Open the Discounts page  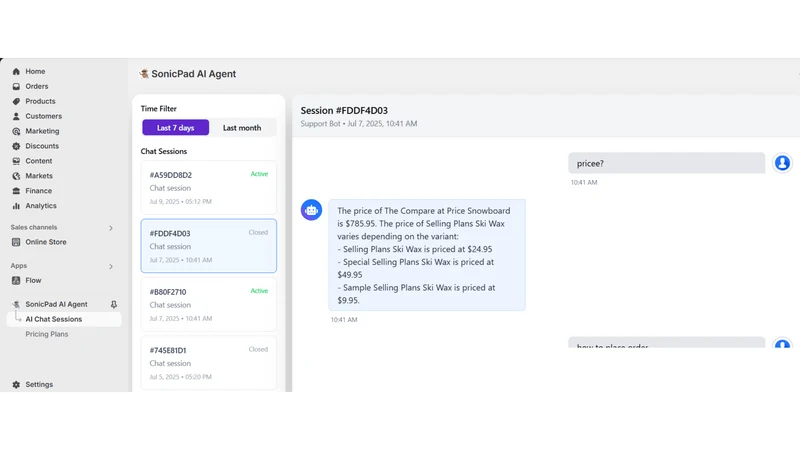tap(42, 146)
